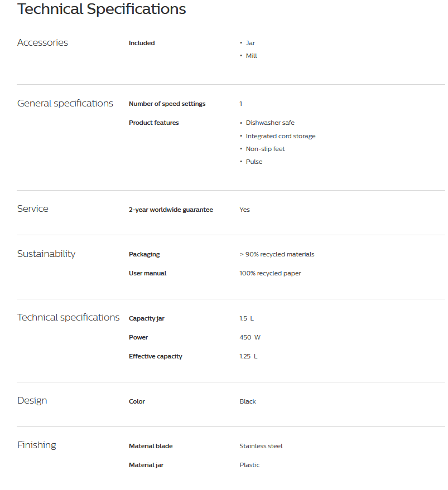Select the Jar accessory list item

251,43
